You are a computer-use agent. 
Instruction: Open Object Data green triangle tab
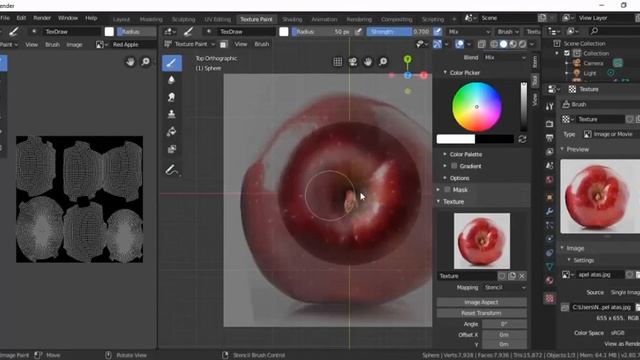549,267
